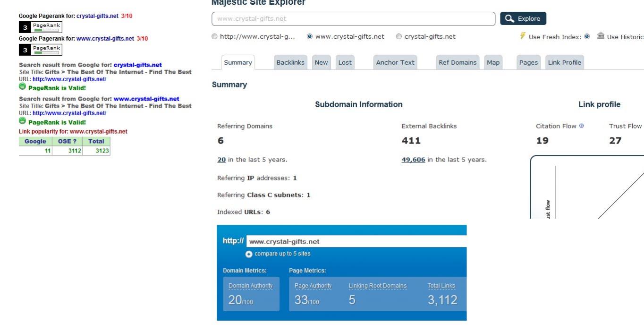The height and width of the screenshot is (331, 644).
Task: Open the New tab
Action: point(322,62)
